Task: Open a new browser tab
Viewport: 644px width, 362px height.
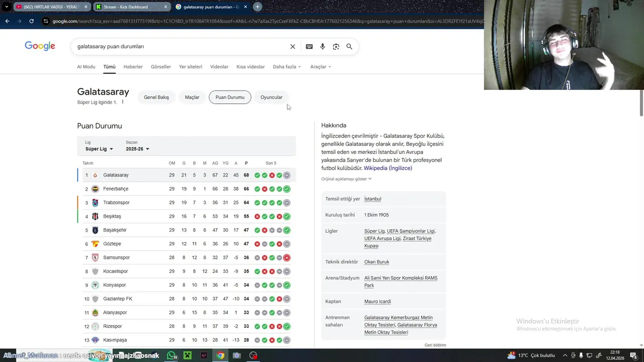Action: (257, 7)
